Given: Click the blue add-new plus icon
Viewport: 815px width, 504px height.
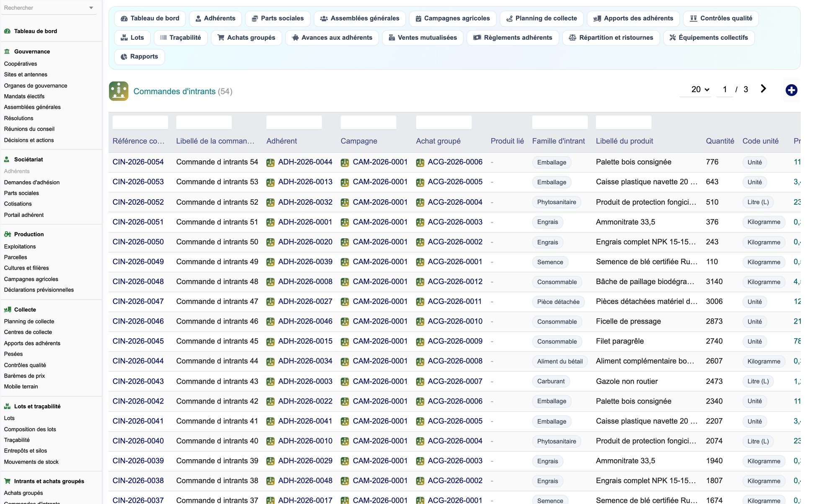Looking at the screenshot, I should click(x=791, y=90).
